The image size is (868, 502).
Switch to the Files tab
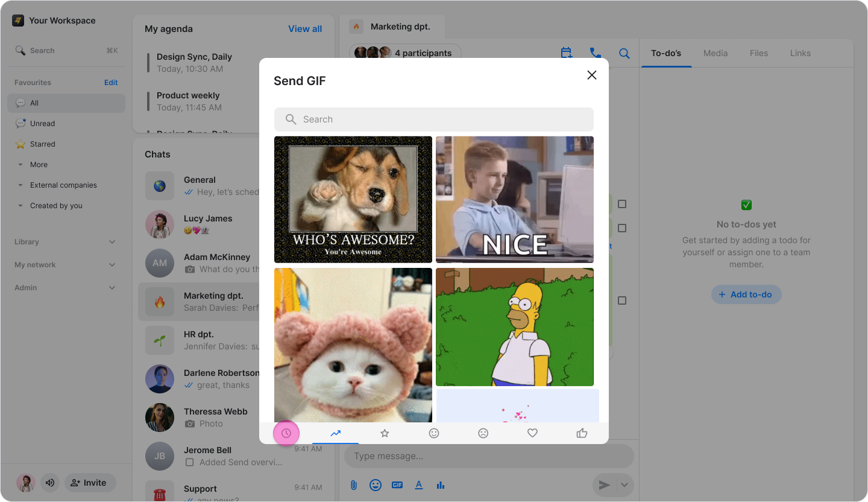point(759,53)
